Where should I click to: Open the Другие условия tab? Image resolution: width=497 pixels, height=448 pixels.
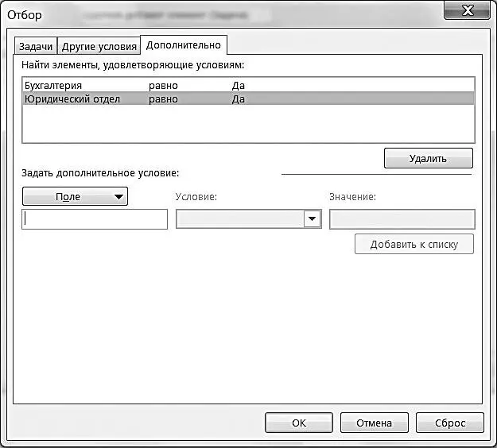99,46
